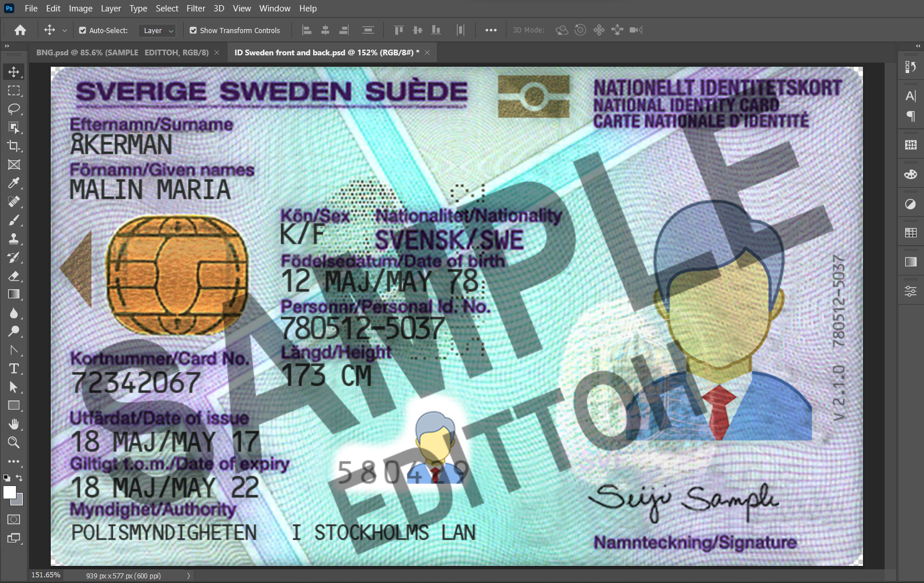The image size is (924, 583).
Task: Open the Properties panel sliders icon
Action: point(911,291)
